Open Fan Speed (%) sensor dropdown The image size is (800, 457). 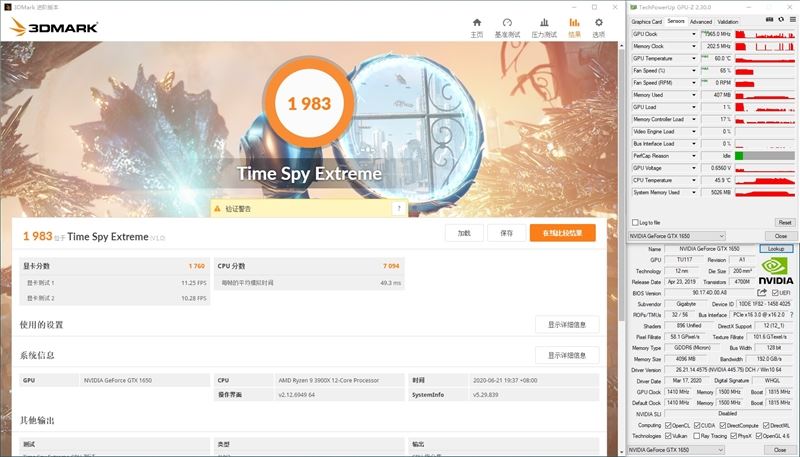pos(693,71)
